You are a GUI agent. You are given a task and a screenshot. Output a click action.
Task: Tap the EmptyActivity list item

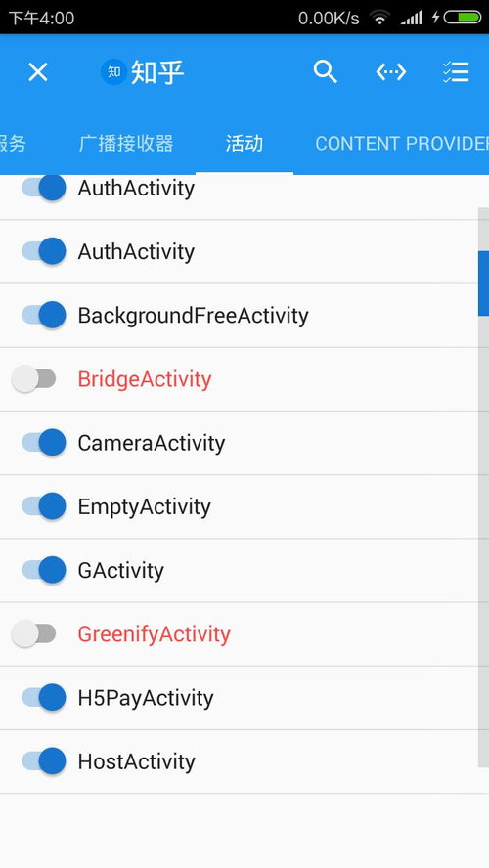point(240,506)
